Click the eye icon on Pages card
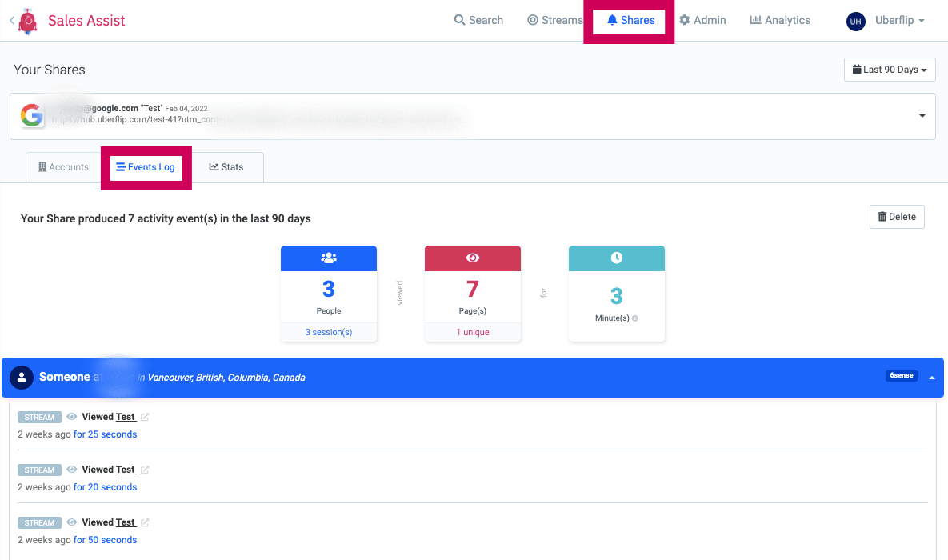This screenshot has width=948, height=560. [473, 258]
